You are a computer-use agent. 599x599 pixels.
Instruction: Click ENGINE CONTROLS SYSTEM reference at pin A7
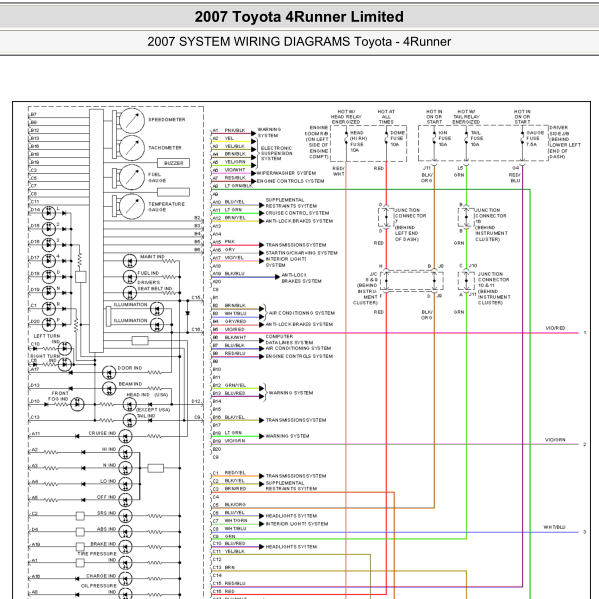tap(290, 181)
